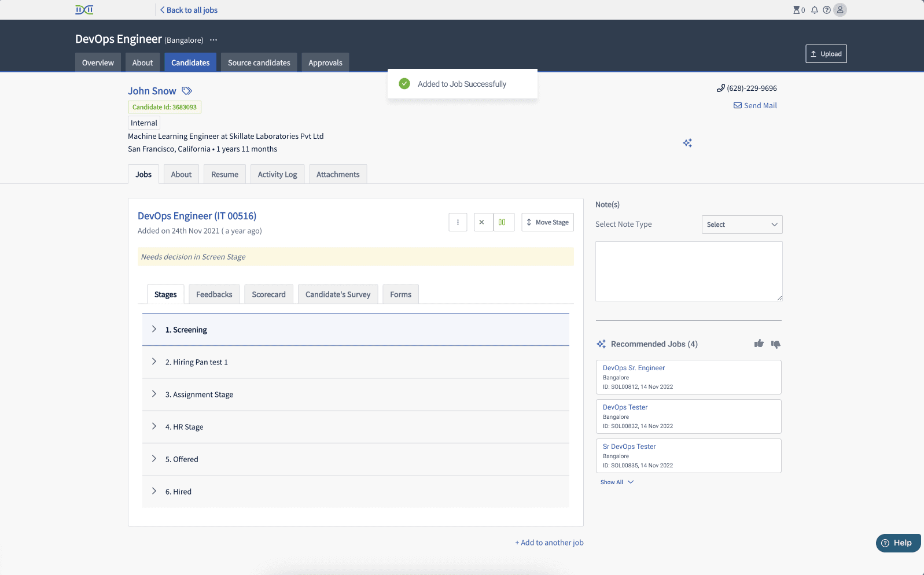Screen dimensions: 924x575
Task: Go to the Approvals tab
Action: (326, 62)
